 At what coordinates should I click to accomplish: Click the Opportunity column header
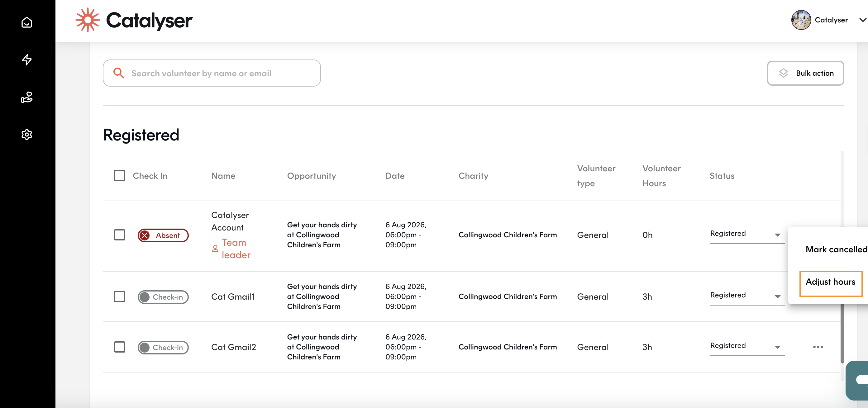311,176
